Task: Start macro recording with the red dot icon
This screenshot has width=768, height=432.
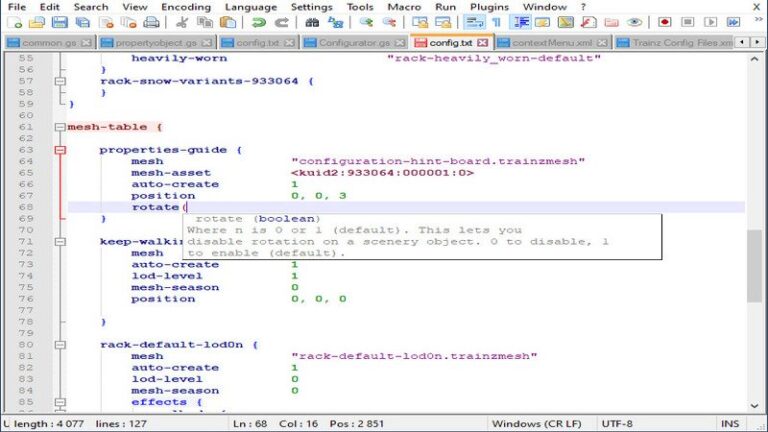Action: pos(665,22)
